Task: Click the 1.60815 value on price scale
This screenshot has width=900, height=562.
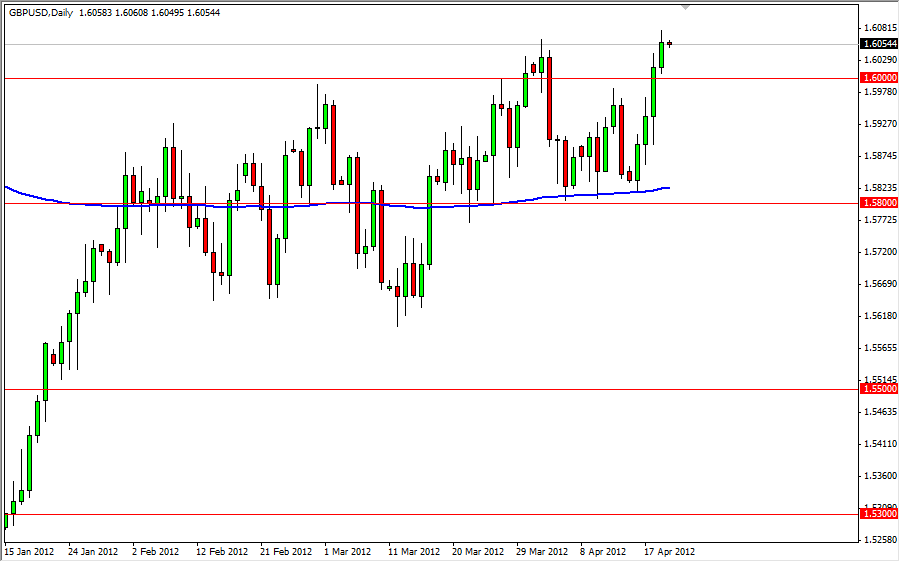Action: tap(879, 28)
